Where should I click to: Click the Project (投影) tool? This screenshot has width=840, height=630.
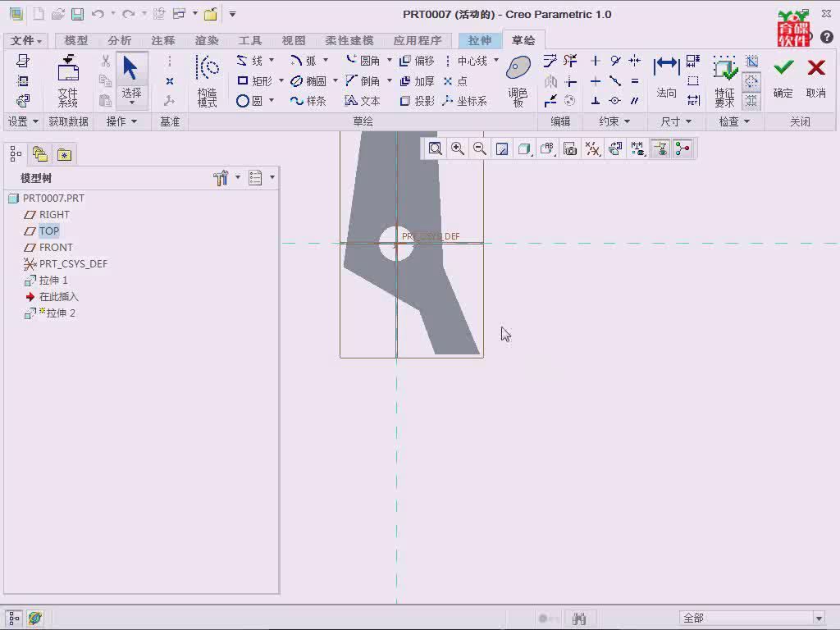[418, 101]
